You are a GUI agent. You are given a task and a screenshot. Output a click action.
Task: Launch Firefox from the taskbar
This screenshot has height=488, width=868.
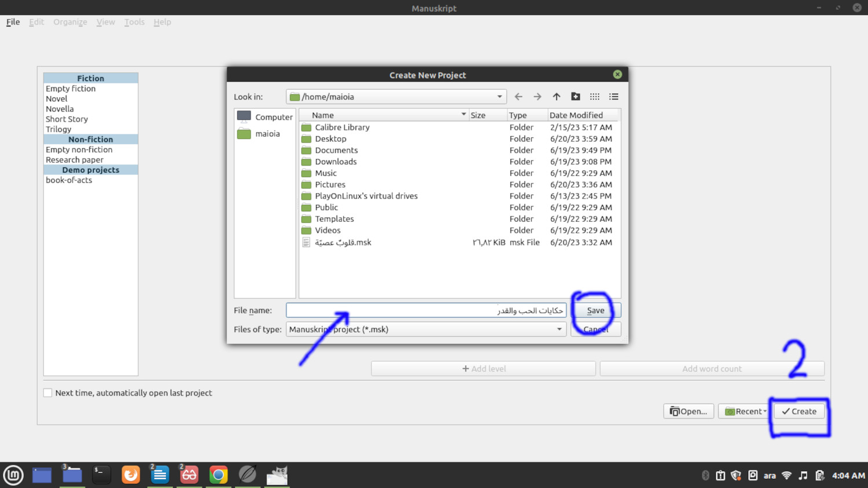(131, 475)
